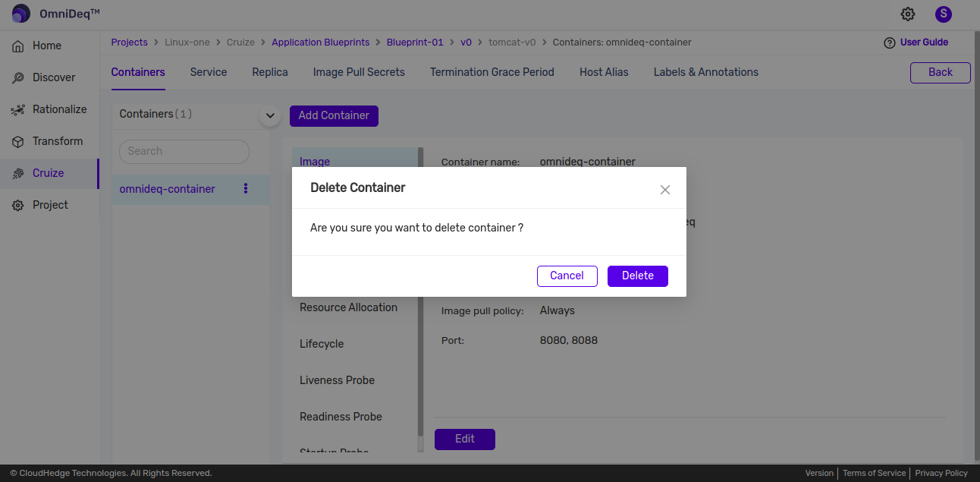The width and height of the screenshot is (980, 482).
Task: Select the Image settings section
Action: click(315, 162)
